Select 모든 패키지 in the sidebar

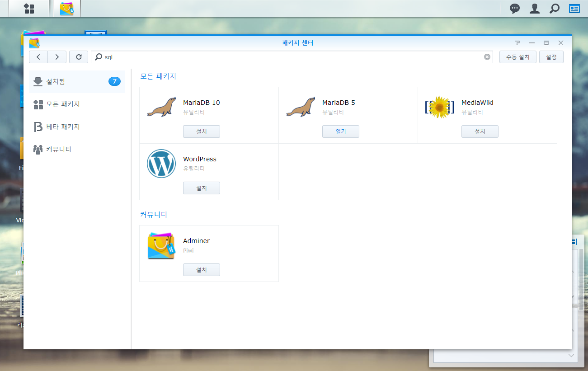77,104
